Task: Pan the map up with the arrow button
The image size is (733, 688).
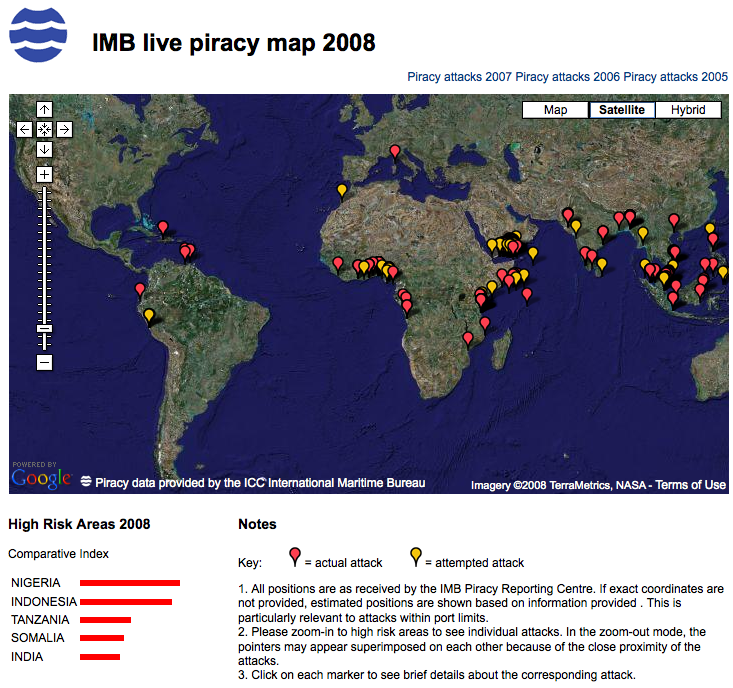Action: (x=44, y=110)
